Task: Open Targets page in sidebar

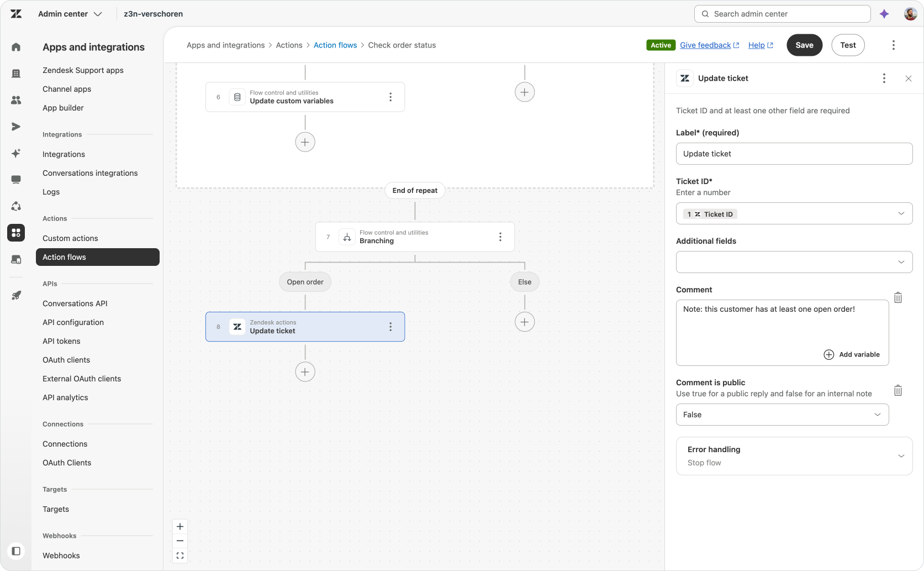Action: point(56,509)
